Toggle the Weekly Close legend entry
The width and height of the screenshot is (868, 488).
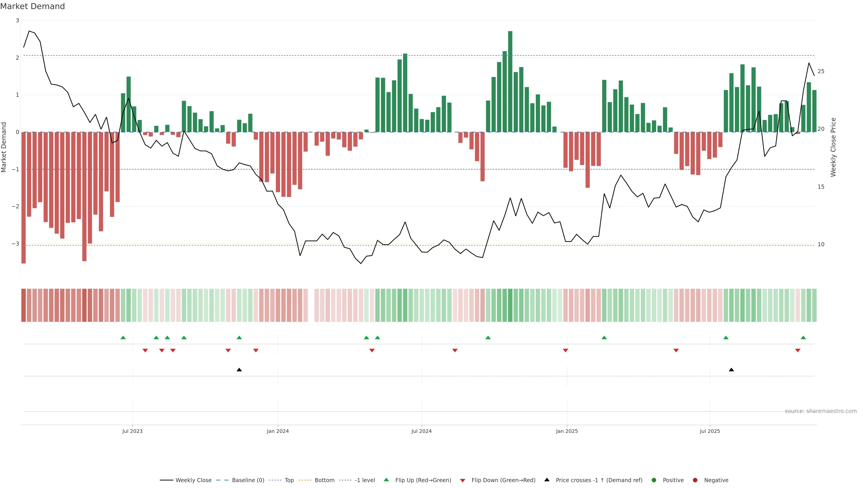click(193, 480)
